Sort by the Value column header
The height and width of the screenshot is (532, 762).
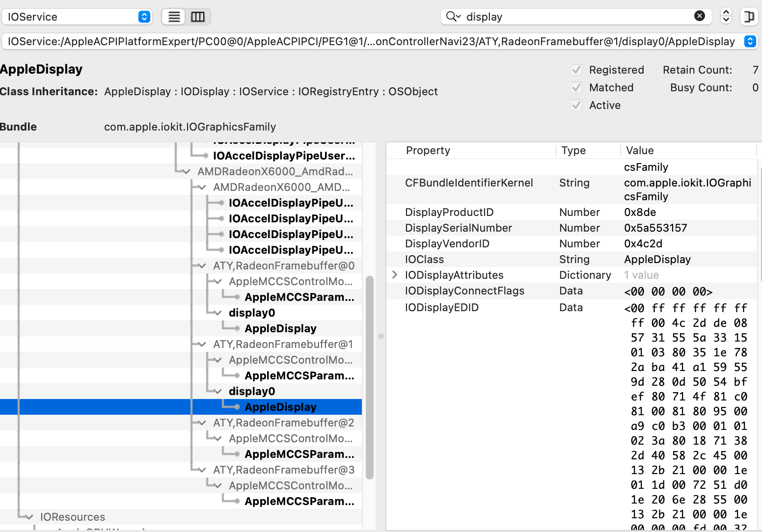pos(688,150)
